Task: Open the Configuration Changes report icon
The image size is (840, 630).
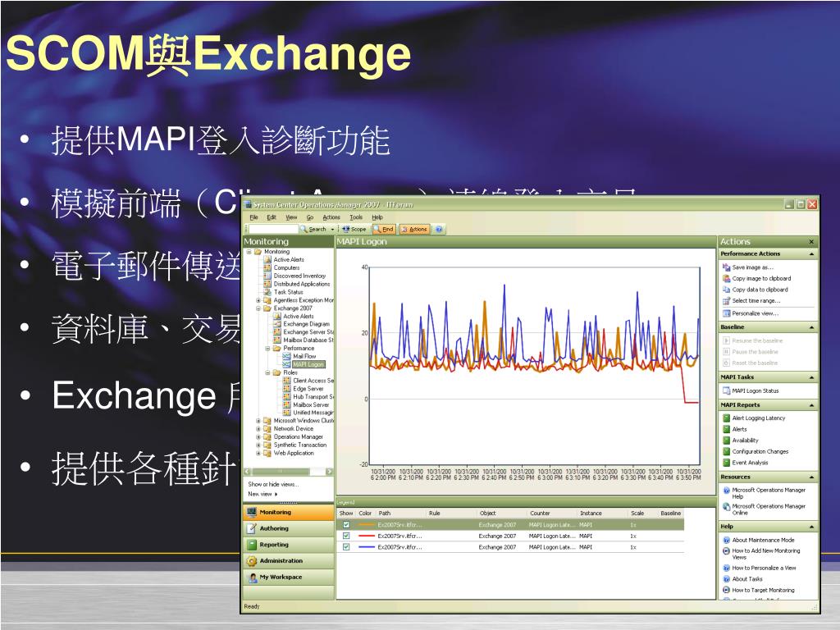Action: pyautogui.click(x=727, y=452)
